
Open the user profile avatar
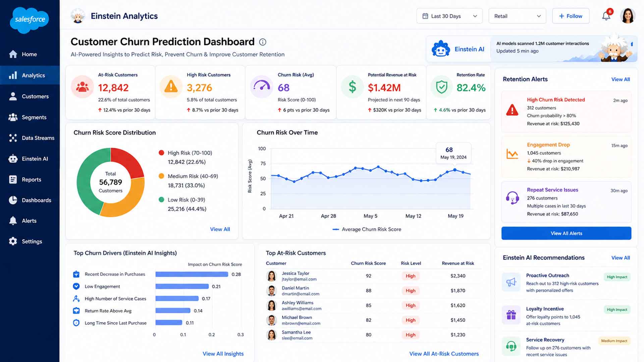628,16
